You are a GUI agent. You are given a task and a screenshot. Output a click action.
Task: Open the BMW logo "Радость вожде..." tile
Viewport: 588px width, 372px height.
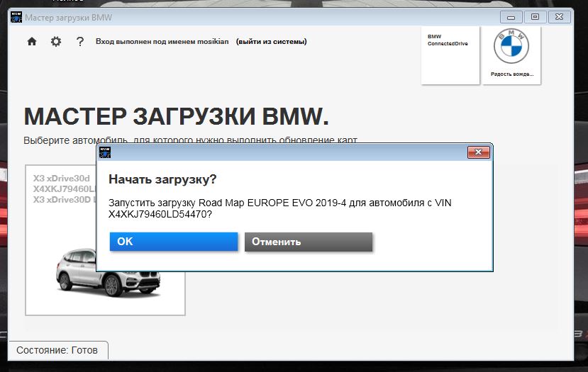coord(511,55)
